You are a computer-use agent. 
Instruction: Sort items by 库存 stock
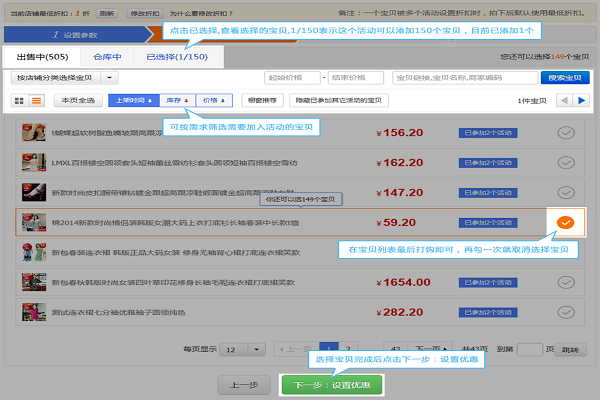pyautogui.click(x=178, y=100)
